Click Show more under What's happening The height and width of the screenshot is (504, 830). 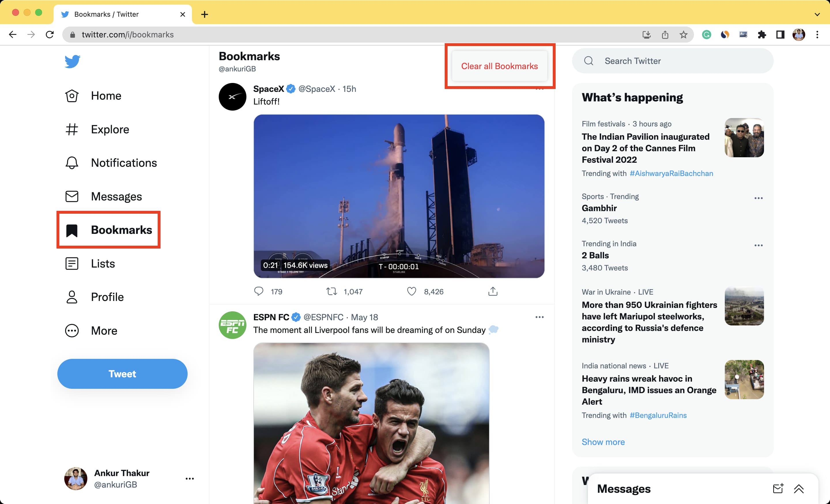603,442
